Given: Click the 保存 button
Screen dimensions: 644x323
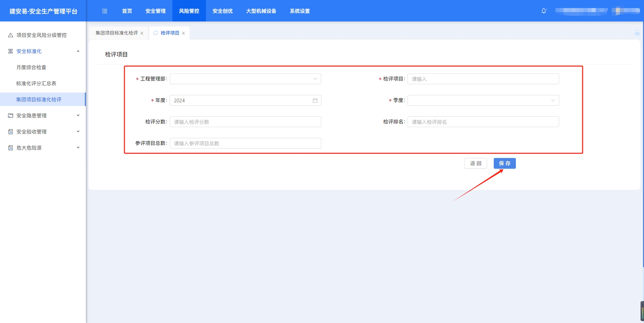Looking at the screenshot, I should [x=504, y=163].
